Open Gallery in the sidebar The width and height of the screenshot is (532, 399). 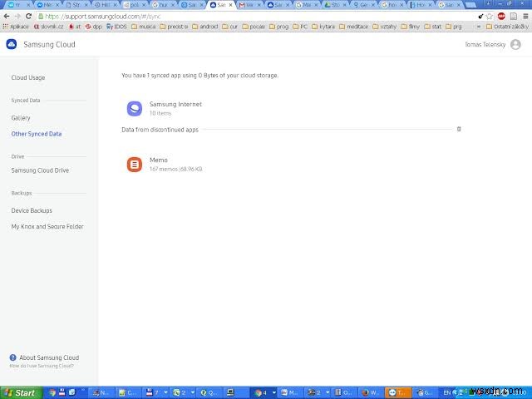[21, 118]
